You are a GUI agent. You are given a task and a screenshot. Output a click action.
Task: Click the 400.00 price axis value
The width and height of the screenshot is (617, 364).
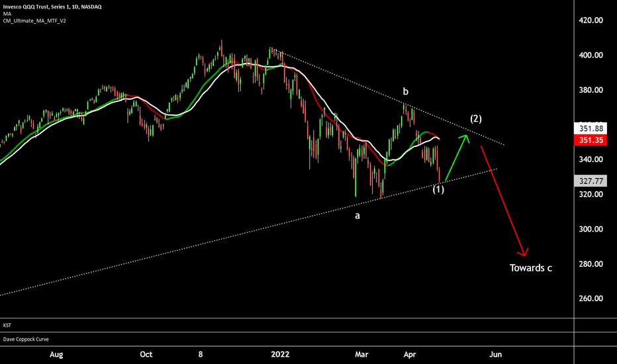point(591,55)
